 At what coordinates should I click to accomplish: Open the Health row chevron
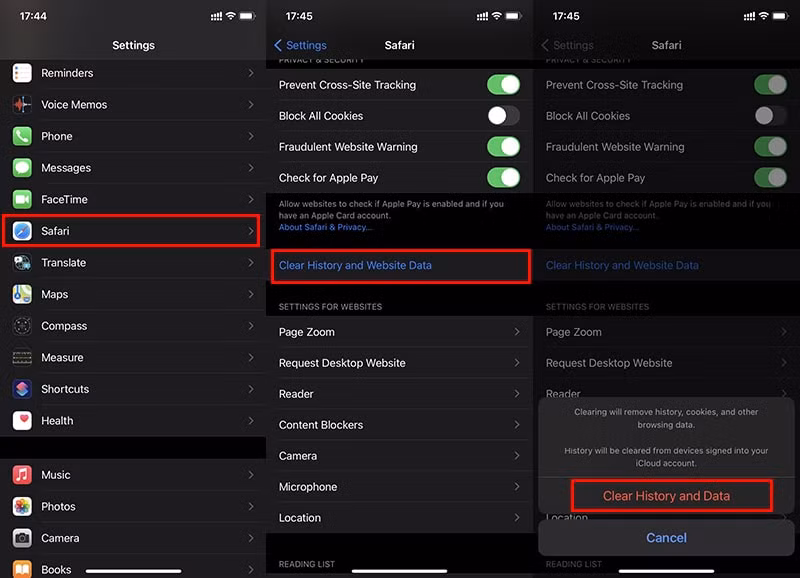tap(251, 421)
